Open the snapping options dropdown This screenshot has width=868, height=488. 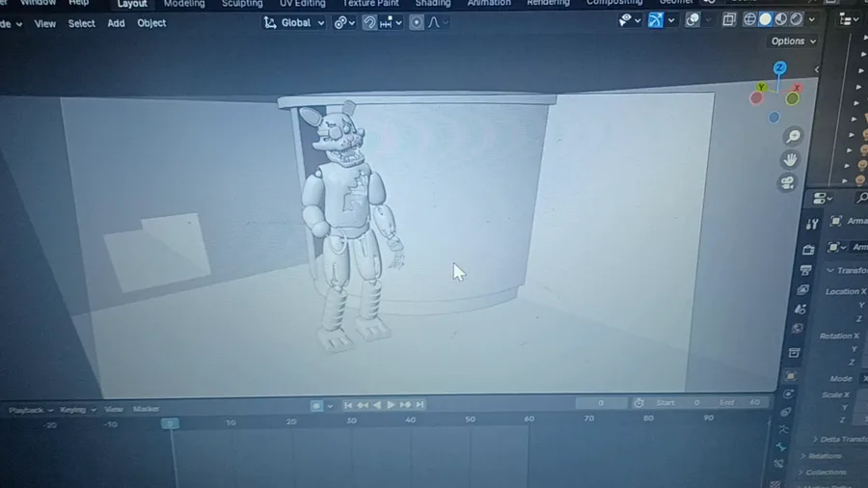[391, 23]
